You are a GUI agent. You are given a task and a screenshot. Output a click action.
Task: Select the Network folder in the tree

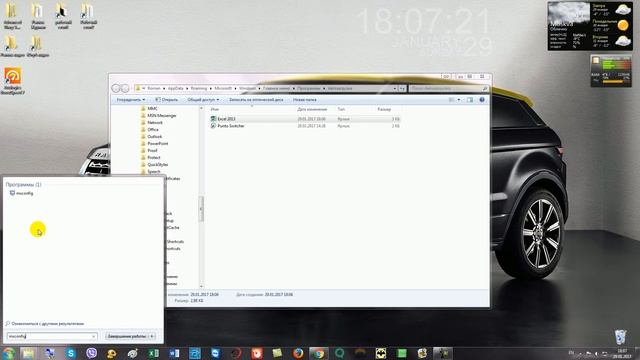(x=155, y=122)
